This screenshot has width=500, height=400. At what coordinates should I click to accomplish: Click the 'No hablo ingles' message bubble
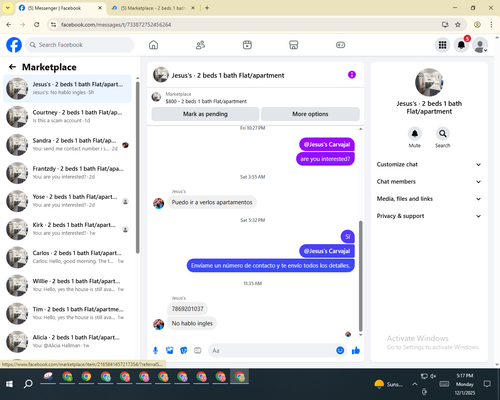192,323
